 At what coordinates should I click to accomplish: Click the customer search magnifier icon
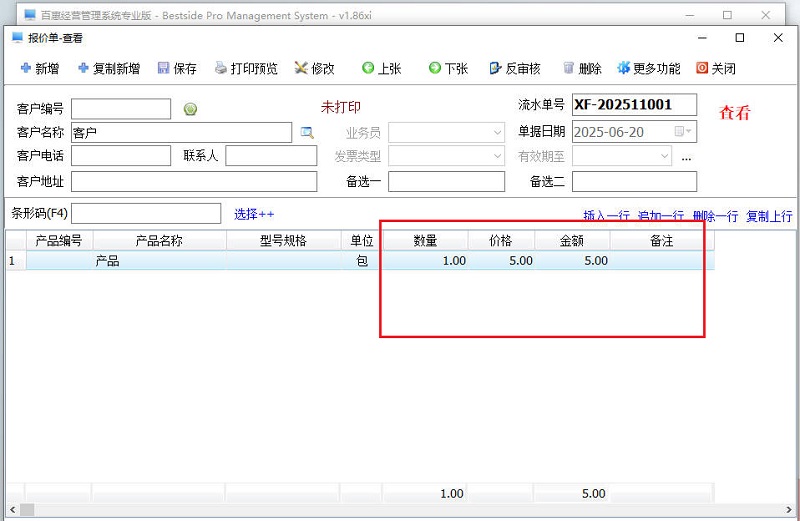tap(307, 133)
